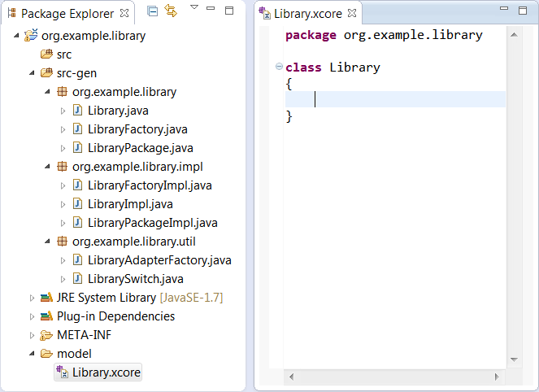The height and width of the screenshot is (392, 539).
Task: Fold the class Library block
Action: pos(279,67)
